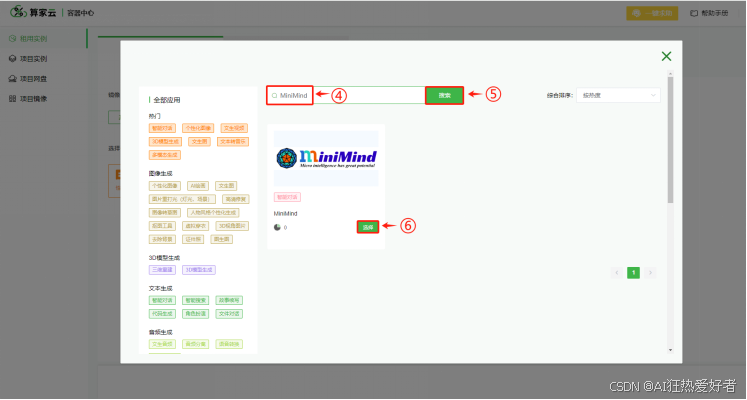Open 项目实例 in the background sidebar
747x400 pixels.
pos(33,59)
